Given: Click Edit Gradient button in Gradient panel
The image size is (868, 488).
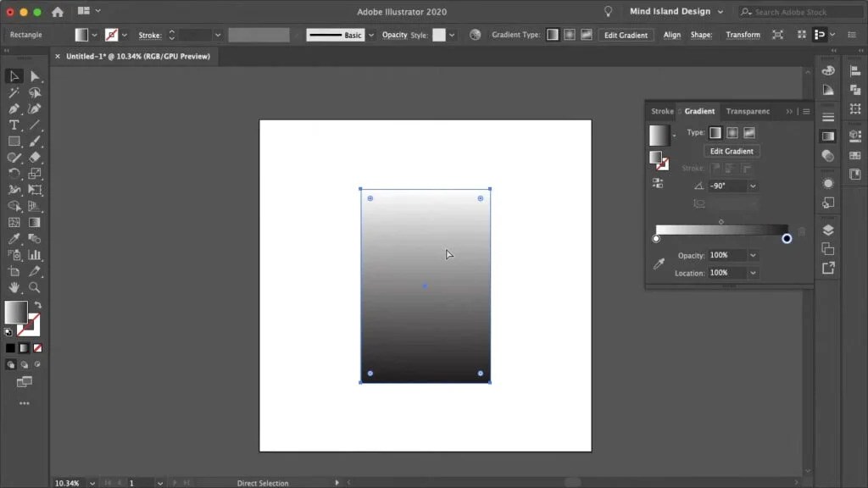Looking at the screenshot, I should [732, 151].
